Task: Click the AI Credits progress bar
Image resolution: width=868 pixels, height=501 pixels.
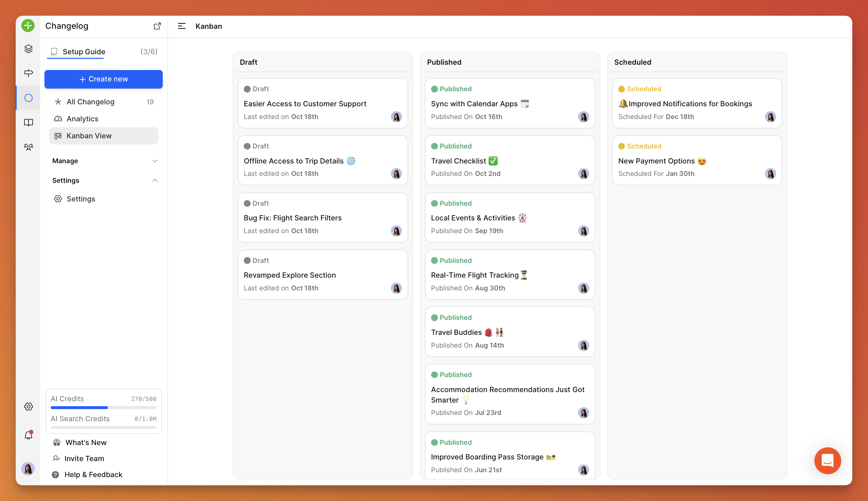Action: (x=104, y=407)
